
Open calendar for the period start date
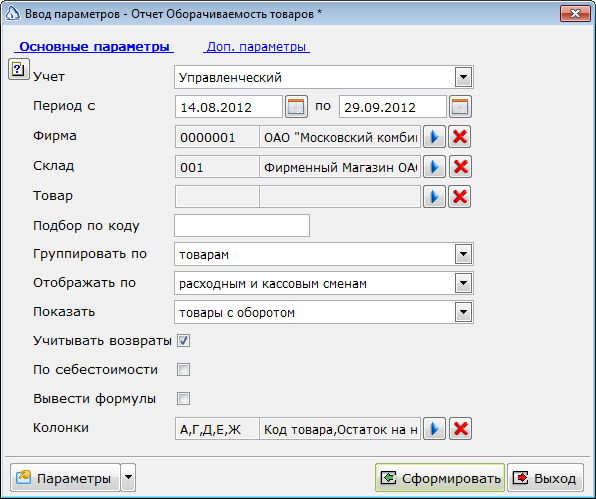pyautogui.click(x=296, y=107)
